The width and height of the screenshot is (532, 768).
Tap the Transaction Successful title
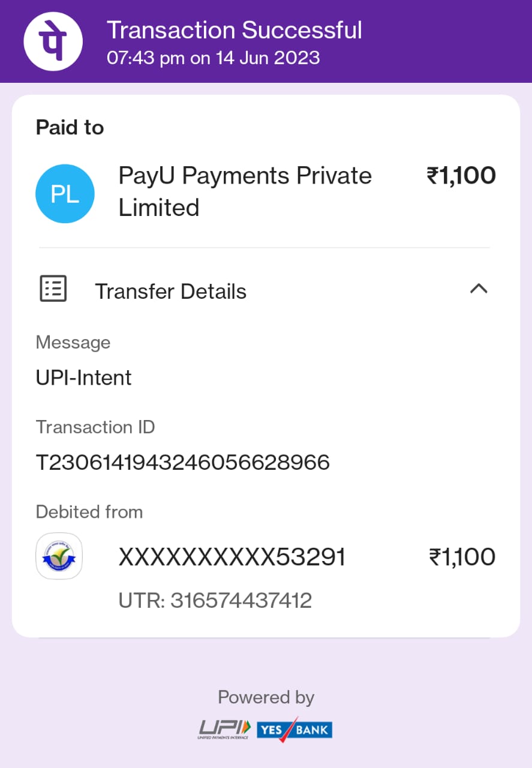(x=234, y=30)
